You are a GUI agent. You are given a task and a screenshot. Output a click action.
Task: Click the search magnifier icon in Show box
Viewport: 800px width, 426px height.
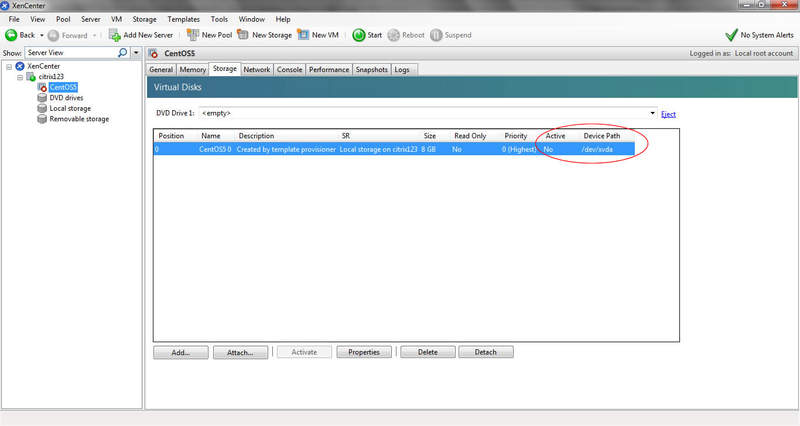[x=122, y=53]
